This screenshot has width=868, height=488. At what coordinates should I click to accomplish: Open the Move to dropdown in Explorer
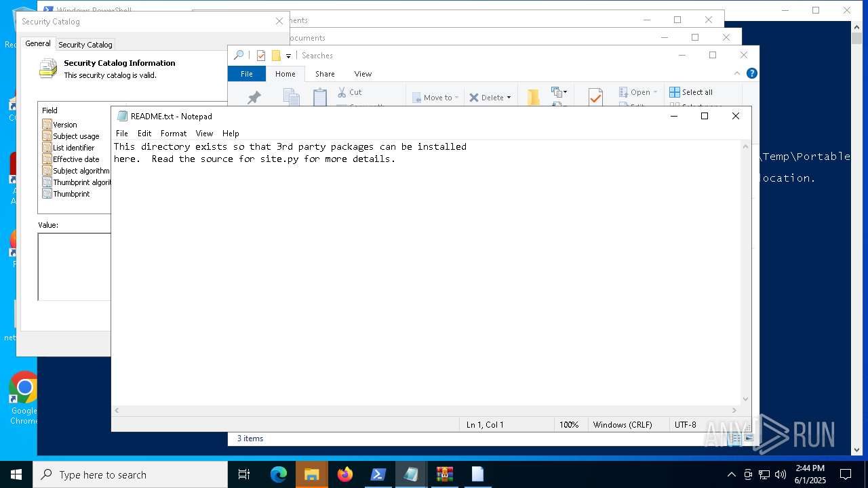pos(435,98)
